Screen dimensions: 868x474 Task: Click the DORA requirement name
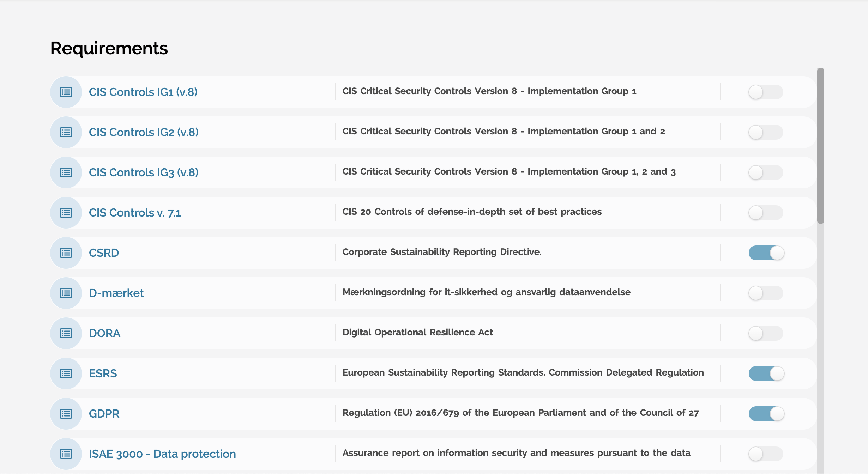[x=104, y=333]
